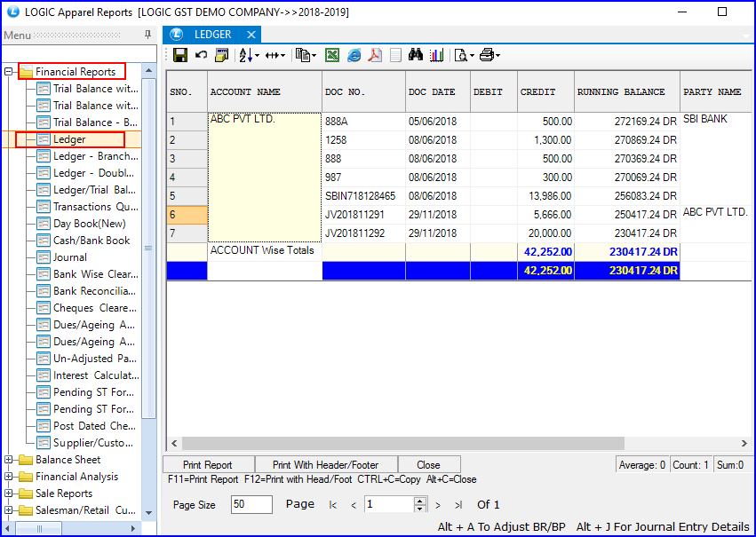Go to first page button
The image size is (756, 537).
coord(332,505)
